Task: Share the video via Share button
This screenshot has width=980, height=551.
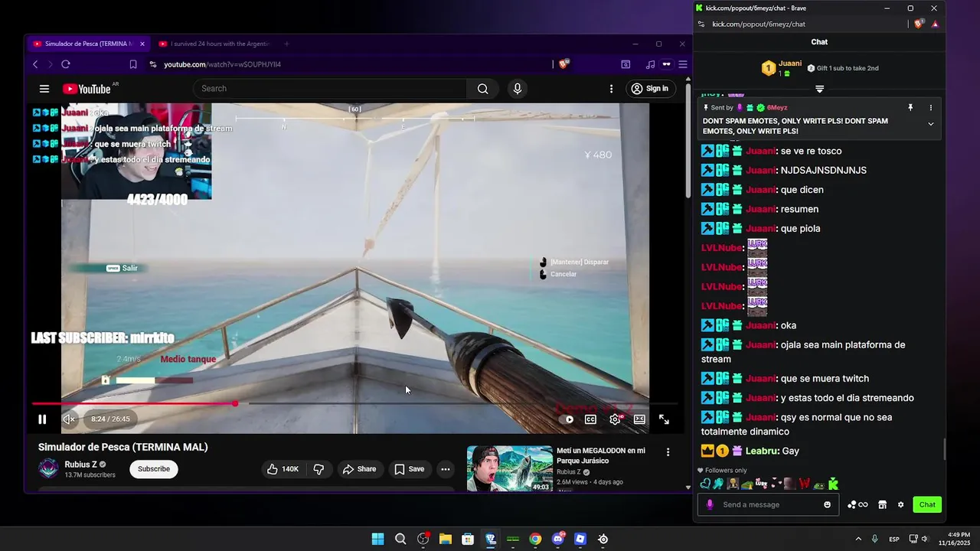Action: click(x=359, y=469)
